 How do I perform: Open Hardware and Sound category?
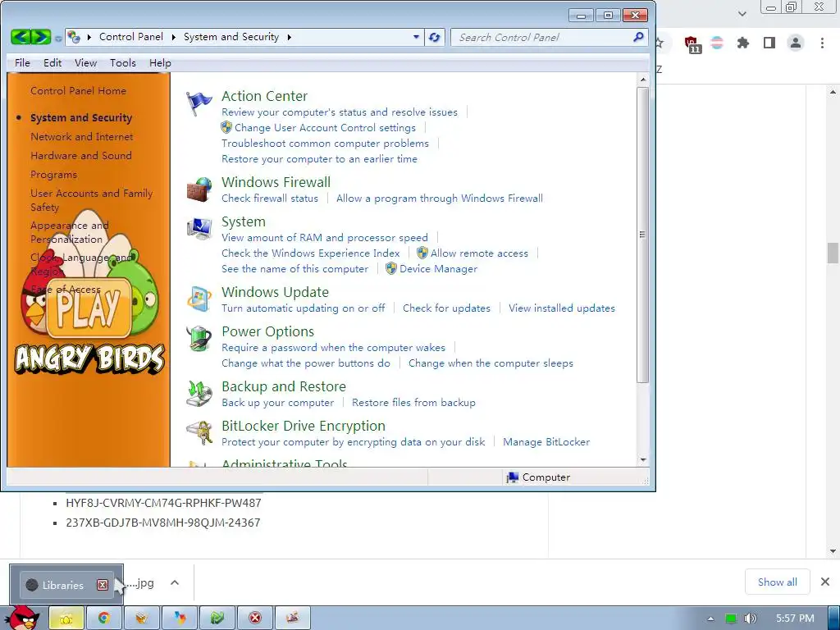pyautogui.click(x=81, y=155)
